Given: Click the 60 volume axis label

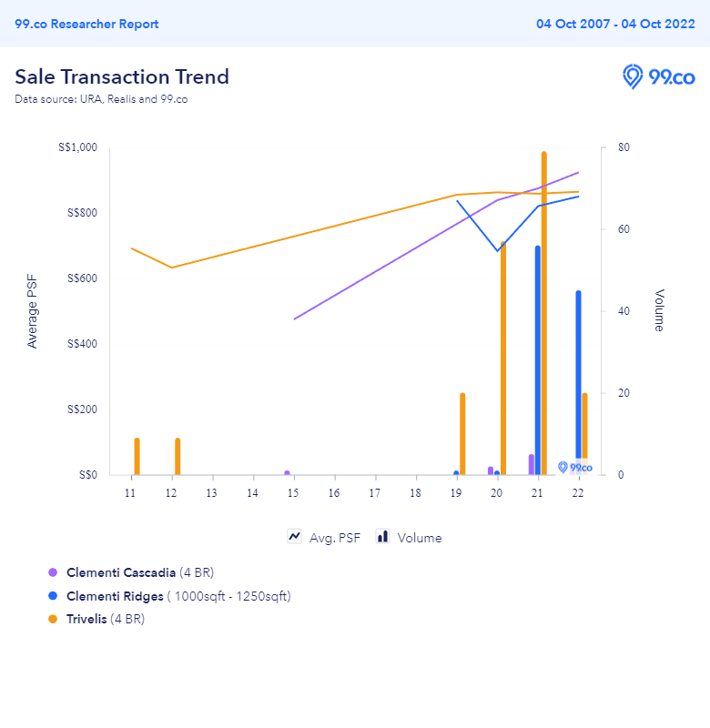Looking at the screenshot, I should point(624,229).
